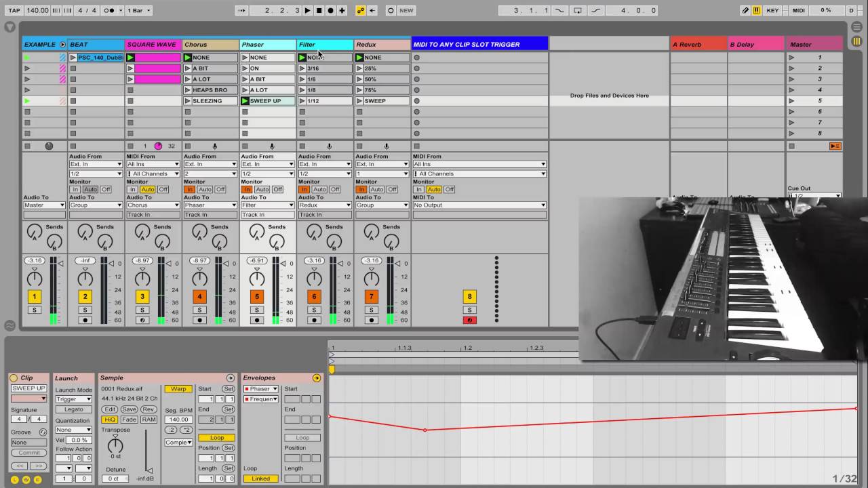Viewport: 868px width, 488px height.
Task: Stop playback with the transport Stop button
Action: [x=319, y=10]
